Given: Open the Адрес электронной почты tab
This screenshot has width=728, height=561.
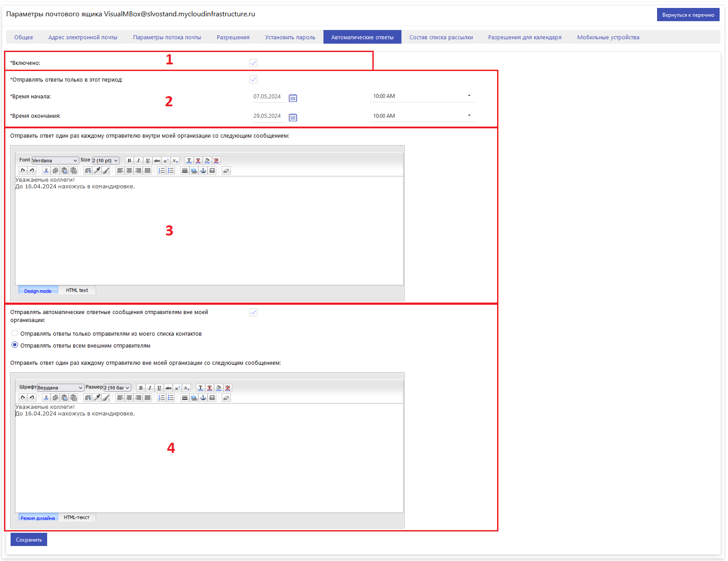Looking at the screenshot, I should point(83,37).
